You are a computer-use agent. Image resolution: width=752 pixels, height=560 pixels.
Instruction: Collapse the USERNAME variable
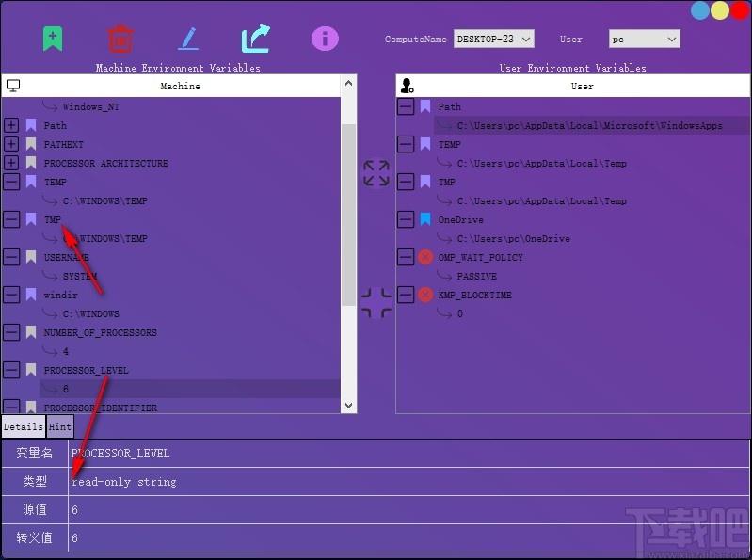click(x=11, y=257)
